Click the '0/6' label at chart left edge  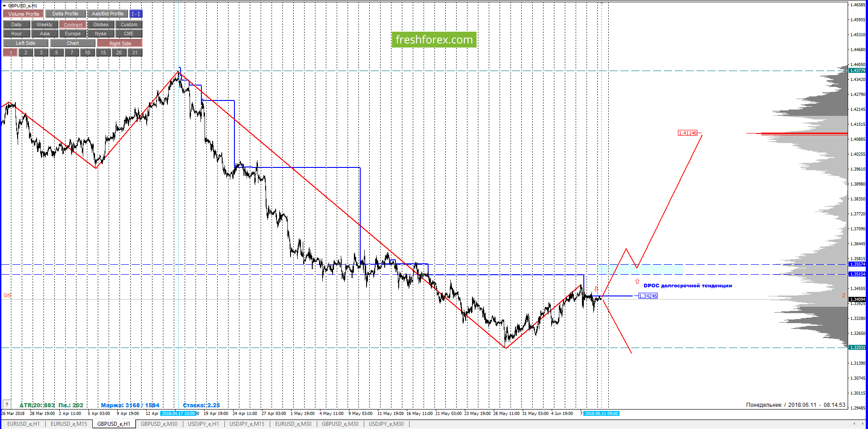[7, 296]
